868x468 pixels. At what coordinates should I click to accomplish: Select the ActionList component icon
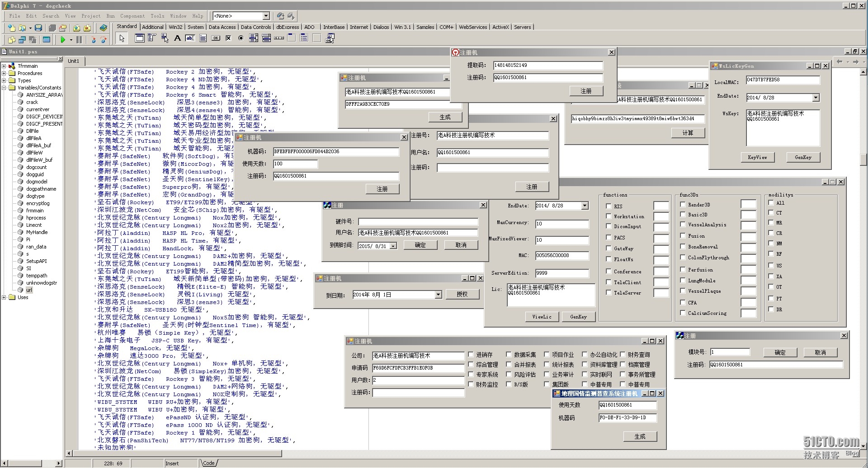pyautogui.click(x=330, y=38)
